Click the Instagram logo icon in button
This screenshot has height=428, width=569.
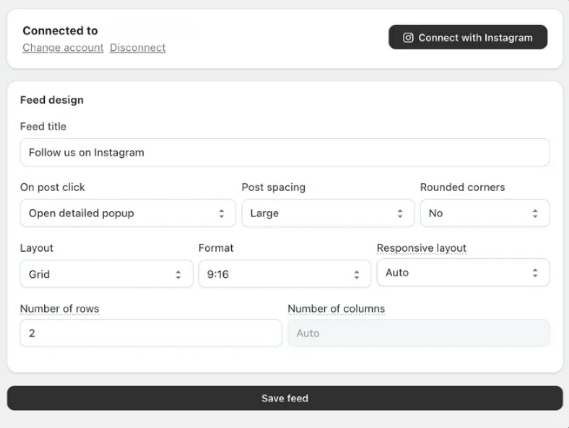tap(408, 38)
